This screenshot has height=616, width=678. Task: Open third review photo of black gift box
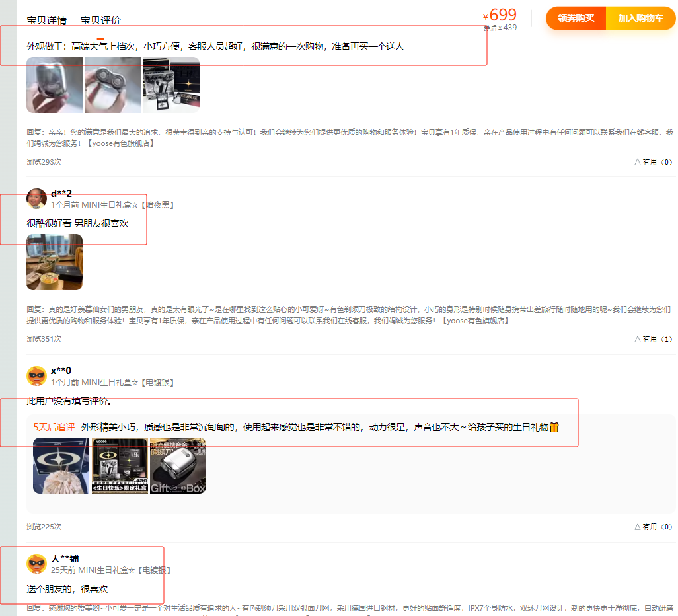pos(172,85)
